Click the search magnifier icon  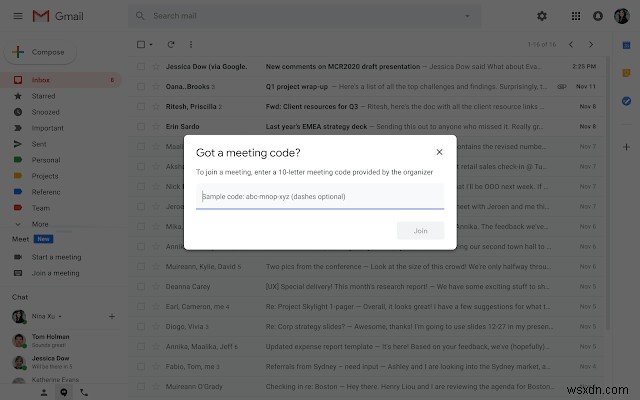140,16
